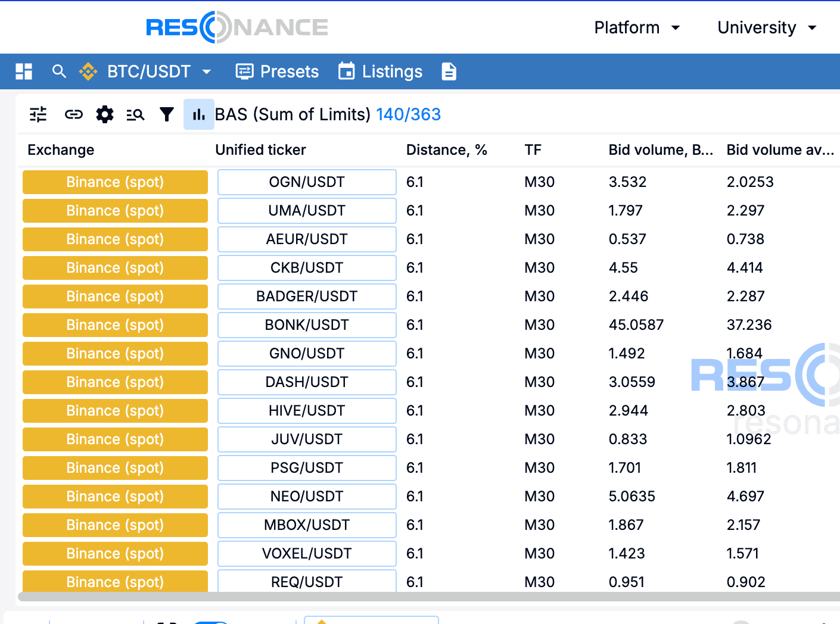Click Binance (spot) tag in NEO/USDT row

pyautogui.click(x=115, y=497)
